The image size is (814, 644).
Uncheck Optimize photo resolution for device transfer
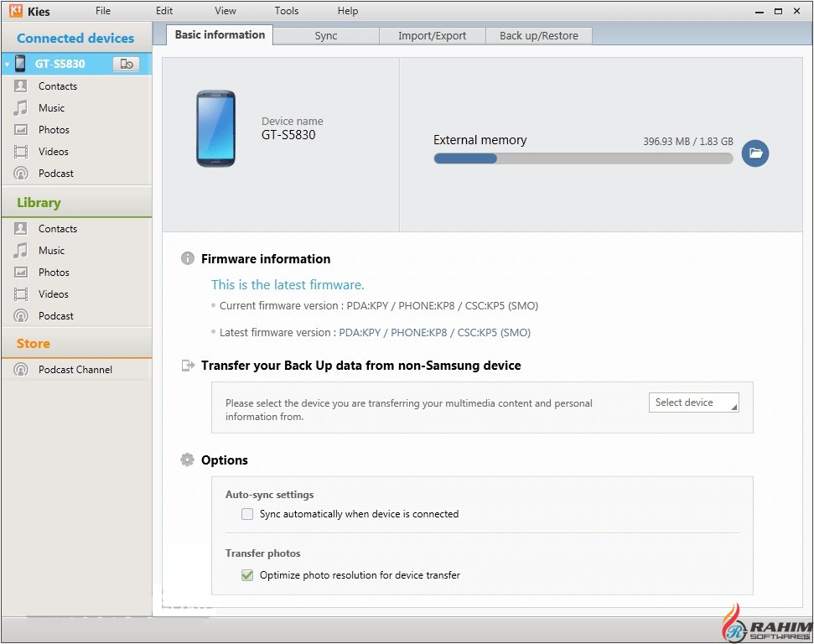point(247,575)
